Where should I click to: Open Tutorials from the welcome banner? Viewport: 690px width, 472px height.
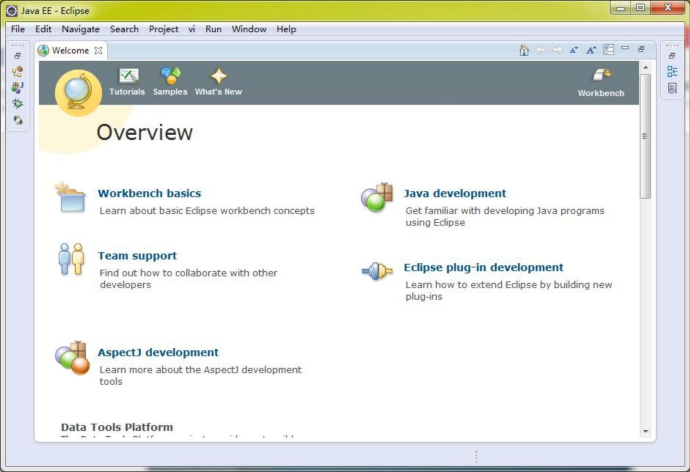point(127,82)
